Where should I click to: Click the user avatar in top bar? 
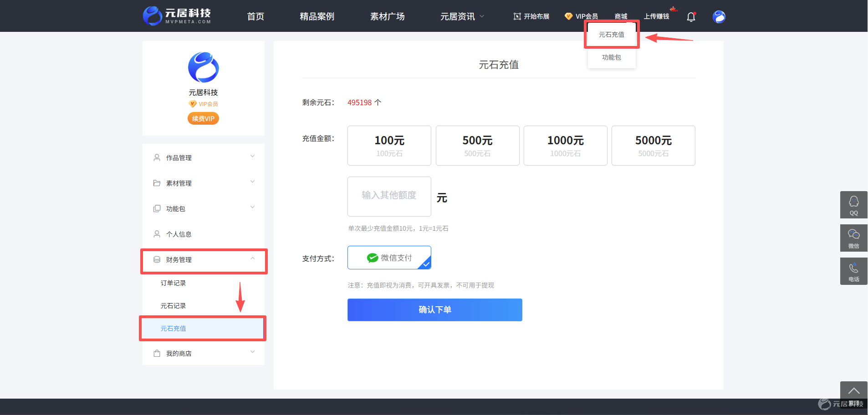(x=719, y=17)
